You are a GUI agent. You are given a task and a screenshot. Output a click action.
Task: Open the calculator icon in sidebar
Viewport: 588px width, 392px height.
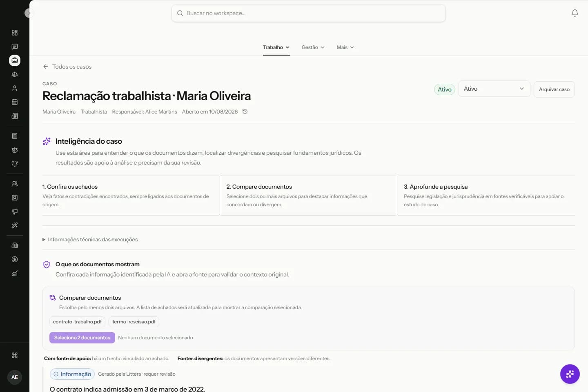(x=15, y=136)
